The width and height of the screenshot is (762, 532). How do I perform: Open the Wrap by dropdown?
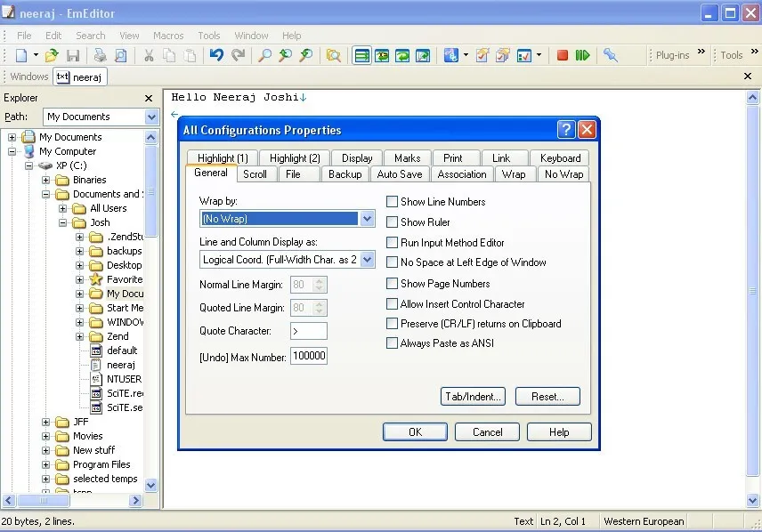(x=368, y=219)
